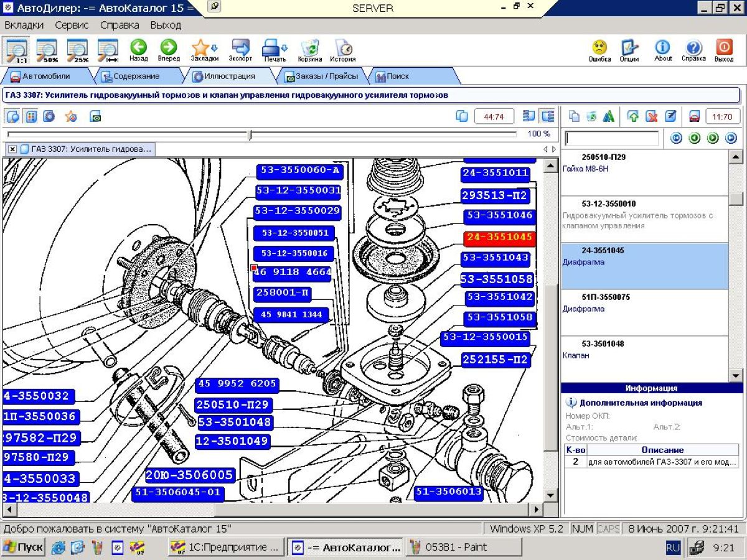Go forward with the Вперед button
The width and height of the screenshot is (747, 560).
168,50
